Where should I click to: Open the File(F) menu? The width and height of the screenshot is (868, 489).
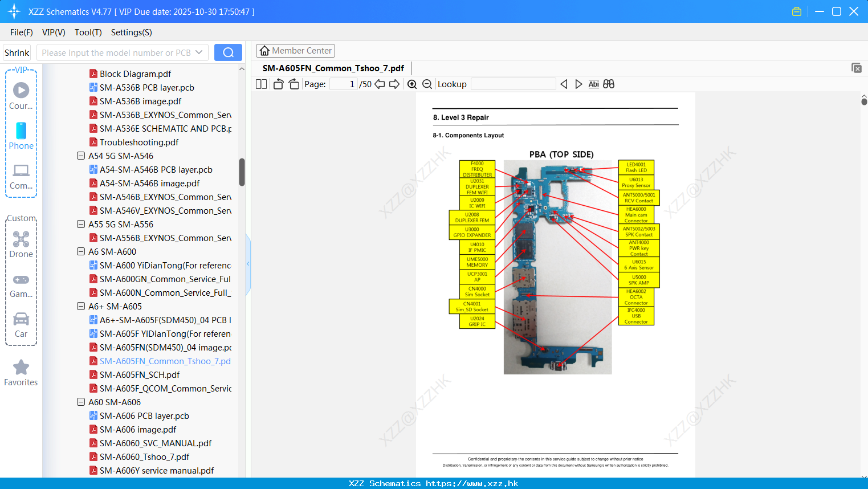click(x=22, y=32)
